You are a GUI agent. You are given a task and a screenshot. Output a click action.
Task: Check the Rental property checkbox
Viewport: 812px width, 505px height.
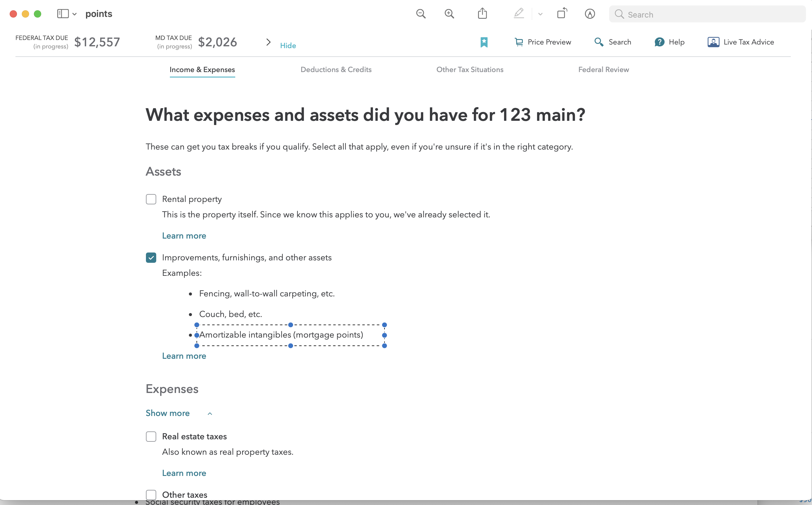click(151, 200)
